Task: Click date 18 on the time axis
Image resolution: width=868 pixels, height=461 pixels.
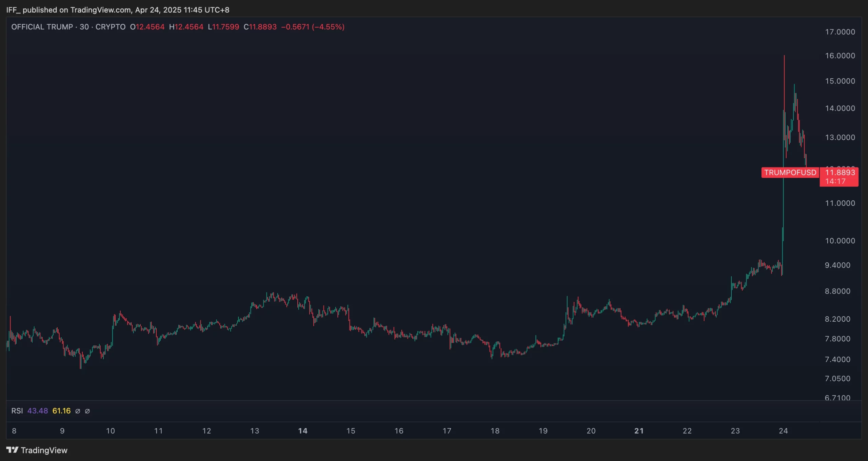Action: (495, 431)
